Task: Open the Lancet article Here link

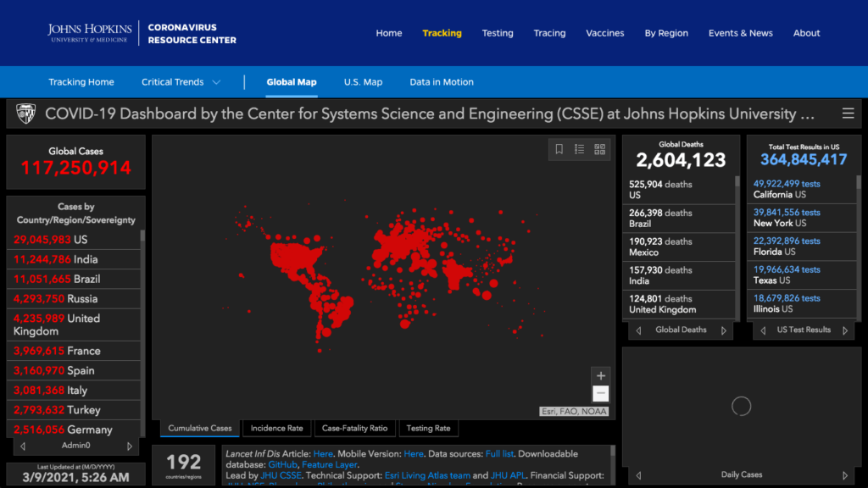Action: (323, 454)
